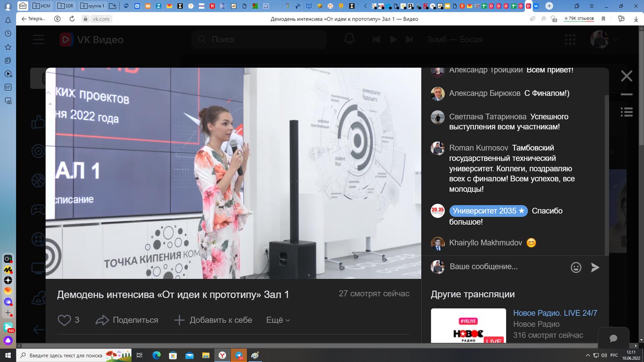644x362 pixels.
Task: Reload the page in browser
Action: click(72, 19)
